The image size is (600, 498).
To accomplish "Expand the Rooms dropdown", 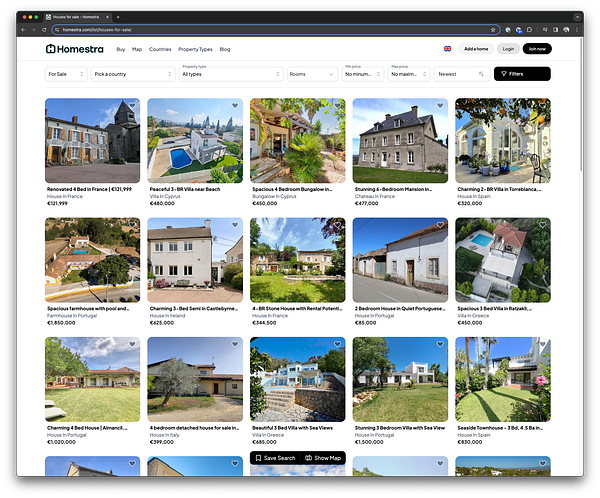I will point(312,74).
